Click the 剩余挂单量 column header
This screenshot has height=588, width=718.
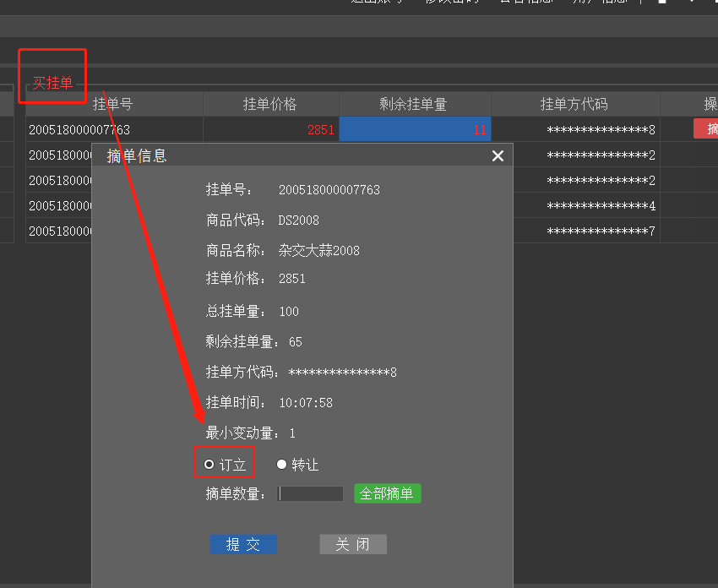[x=414, y=105]
